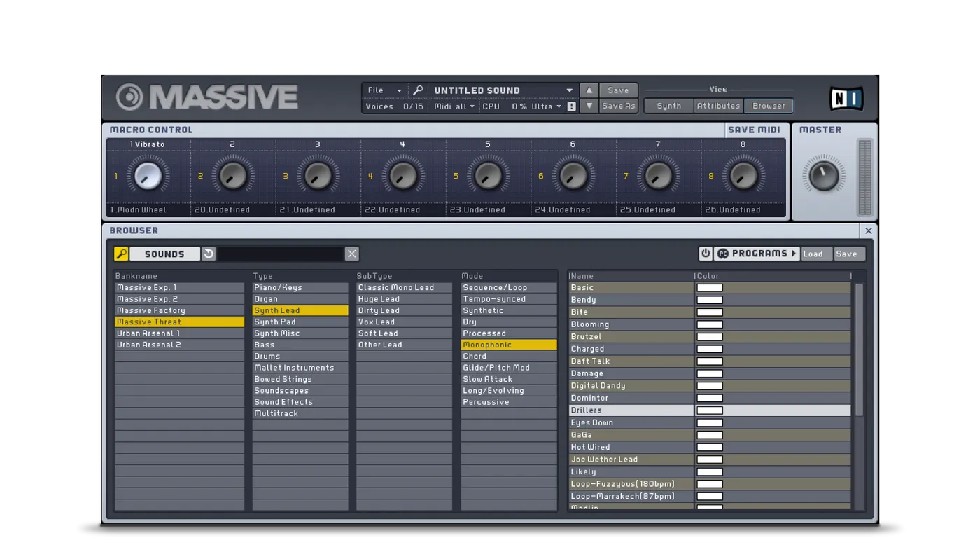Click Macro knob 1 Vibrato

point(148,177)
